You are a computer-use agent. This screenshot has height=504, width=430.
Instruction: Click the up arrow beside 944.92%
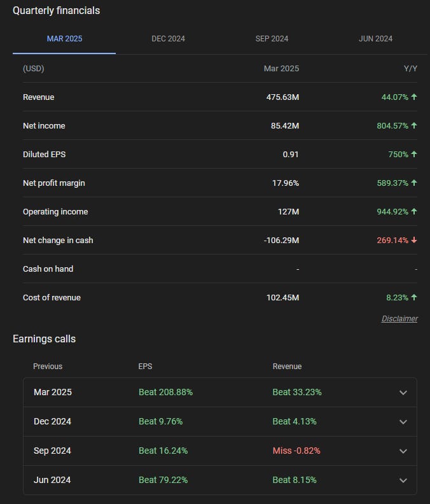[414, 211]
